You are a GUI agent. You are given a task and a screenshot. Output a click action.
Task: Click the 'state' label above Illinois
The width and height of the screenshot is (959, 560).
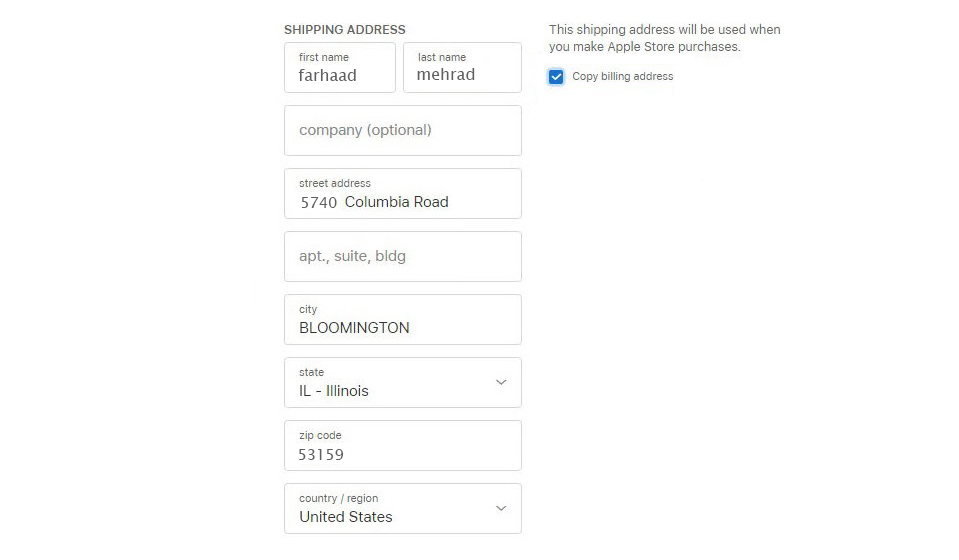(311, 372)
